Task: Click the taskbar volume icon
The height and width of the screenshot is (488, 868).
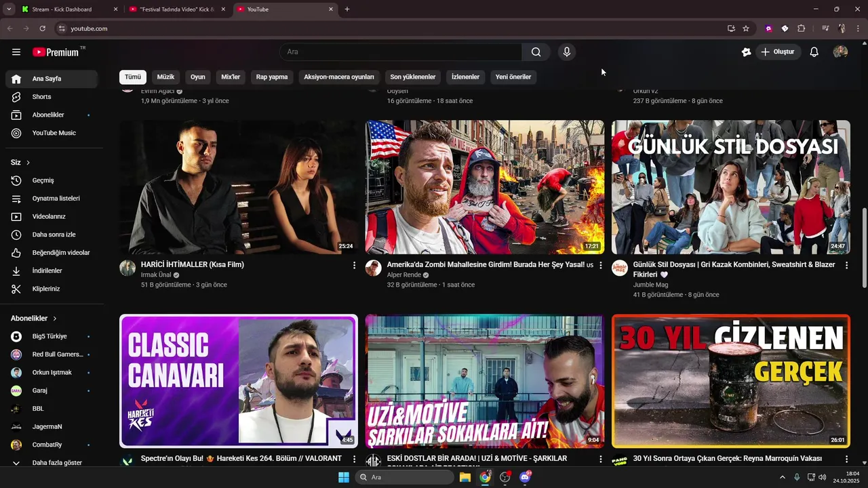Action: (823, 477)
